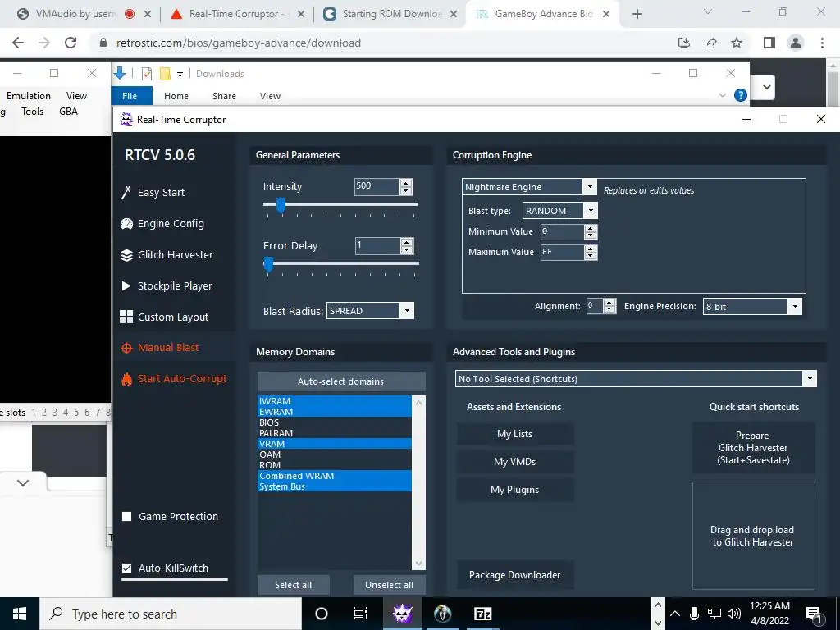The image size is (840, 630).
Task: Open new browser tab
Action: click(637, 14)
